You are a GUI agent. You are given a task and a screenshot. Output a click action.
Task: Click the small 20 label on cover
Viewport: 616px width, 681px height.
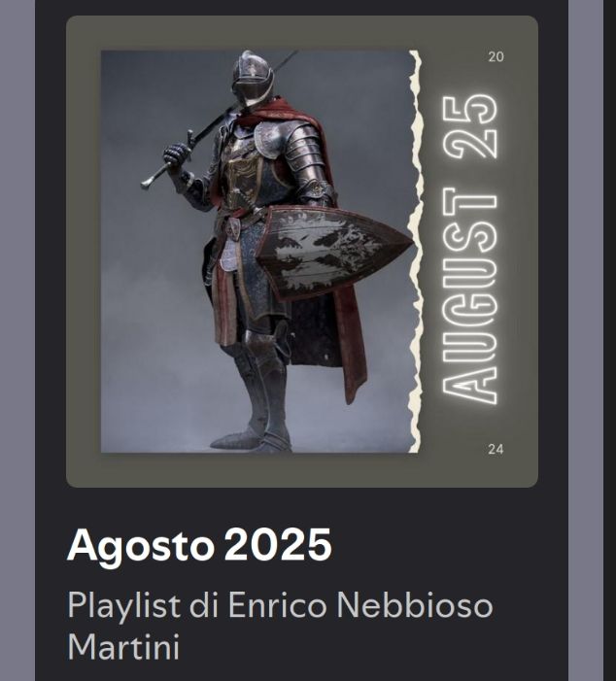click(496, 57)
